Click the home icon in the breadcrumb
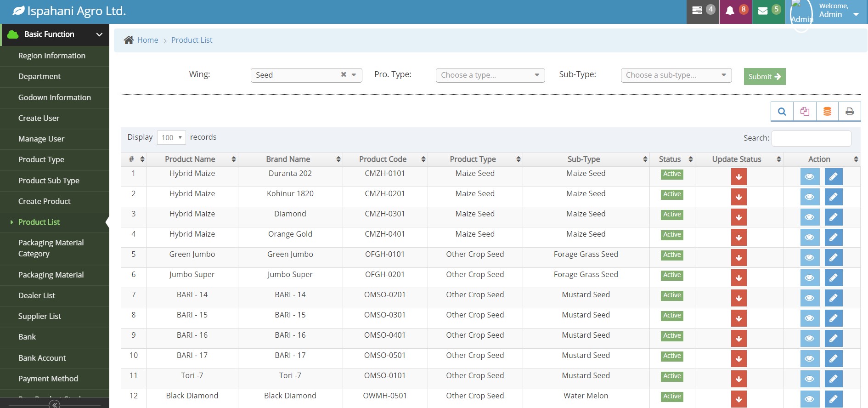The height and width of the screenshot is (408, 868). (129, 40)
